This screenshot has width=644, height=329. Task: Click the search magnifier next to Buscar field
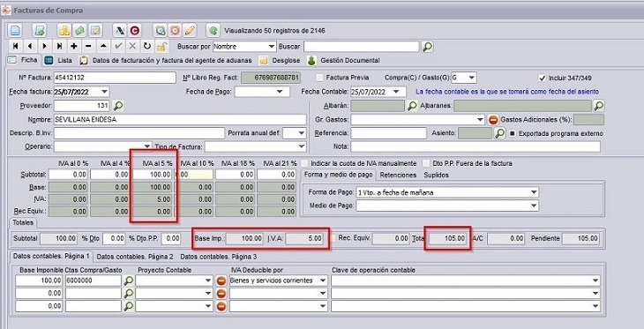428,47
